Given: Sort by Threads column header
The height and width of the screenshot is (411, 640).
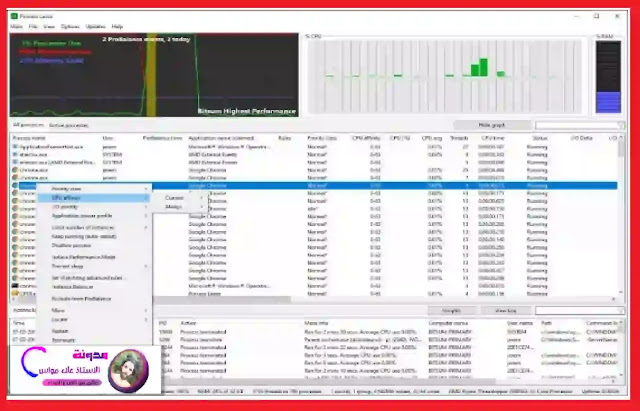Looking at the screenshot, I should coord(459,138).
